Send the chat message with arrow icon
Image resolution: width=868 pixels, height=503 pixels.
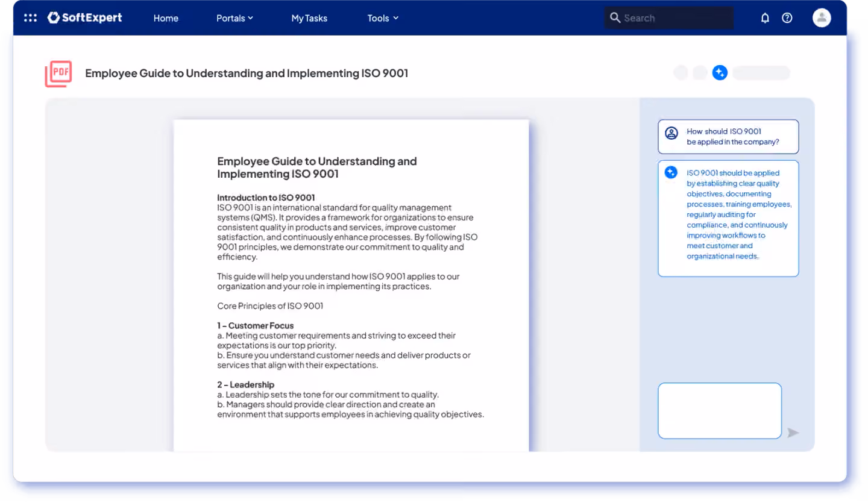(793, 433)
